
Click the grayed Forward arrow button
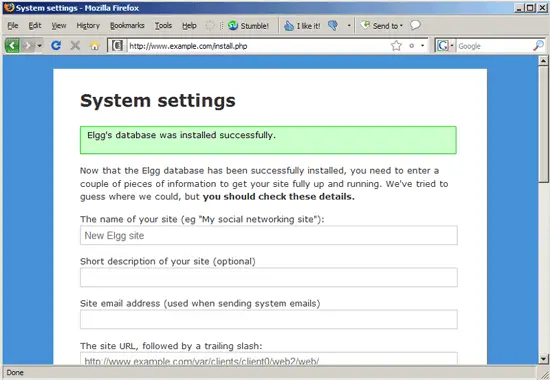pyautogui.click(x=28, y=46)
